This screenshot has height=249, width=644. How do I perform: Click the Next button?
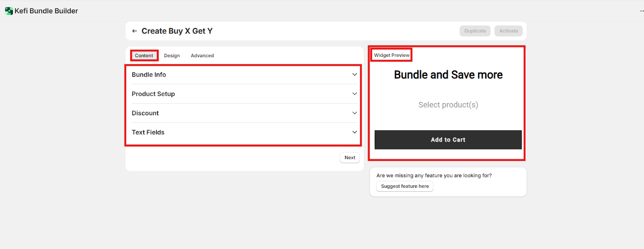click(350, 158)
